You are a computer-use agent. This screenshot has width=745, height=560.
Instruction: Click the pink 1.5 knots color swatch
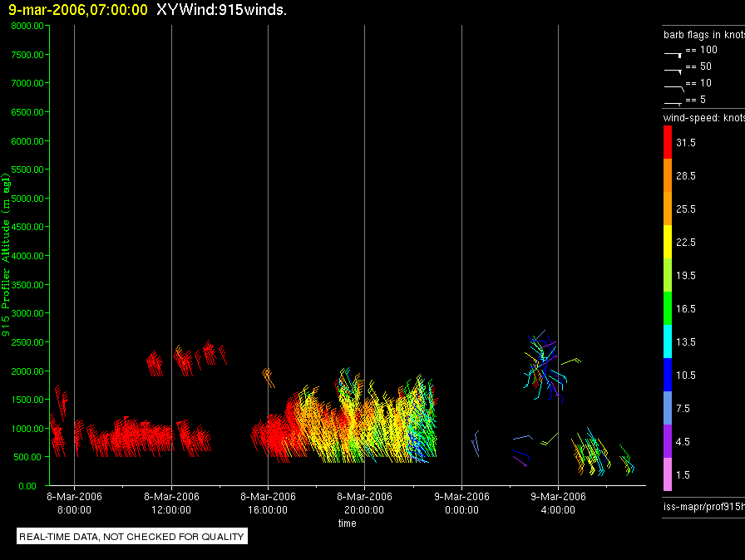tap(668, 474)
